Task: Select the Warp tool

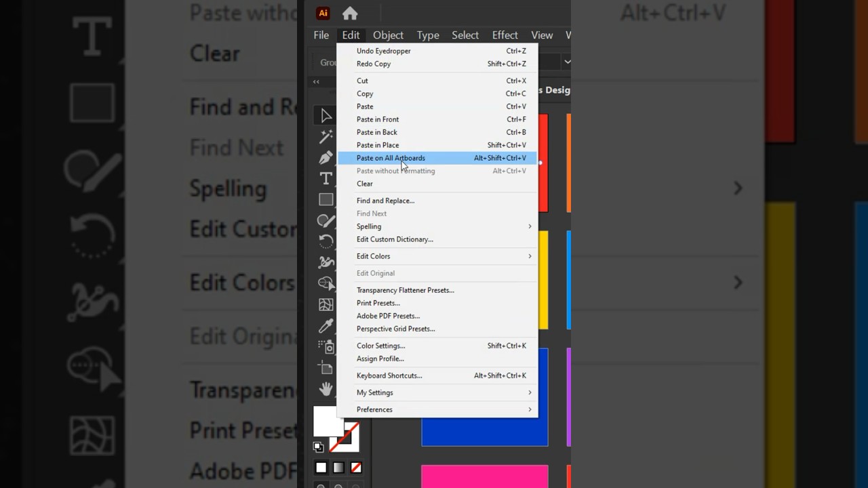Action: [x=326, y=263]
